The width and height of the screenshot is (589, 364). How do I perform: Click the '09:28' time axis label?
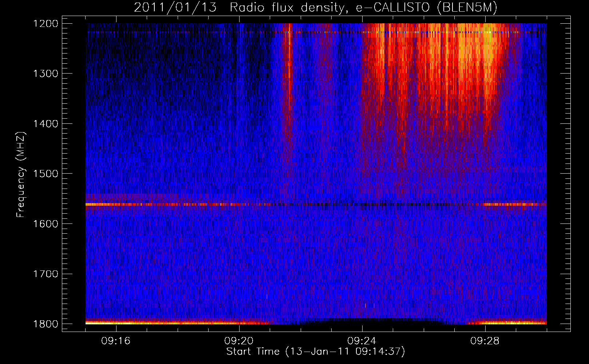coord(485,341)
